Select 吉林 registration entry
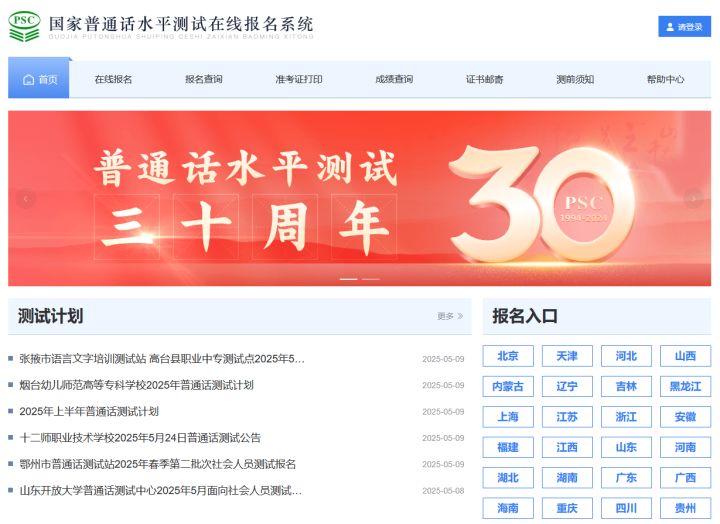Viewport: 720px width, 524px height. tap(626, 386)
